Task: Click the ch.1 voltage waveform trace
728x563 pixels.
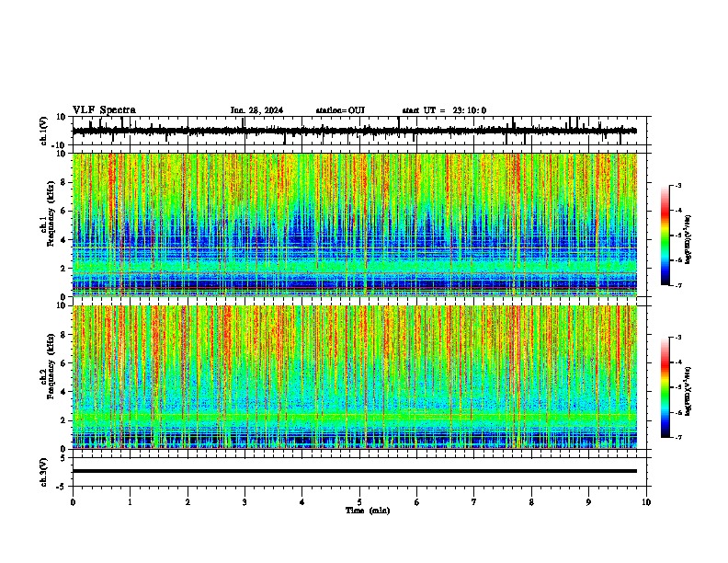Action: pos(354,131)
